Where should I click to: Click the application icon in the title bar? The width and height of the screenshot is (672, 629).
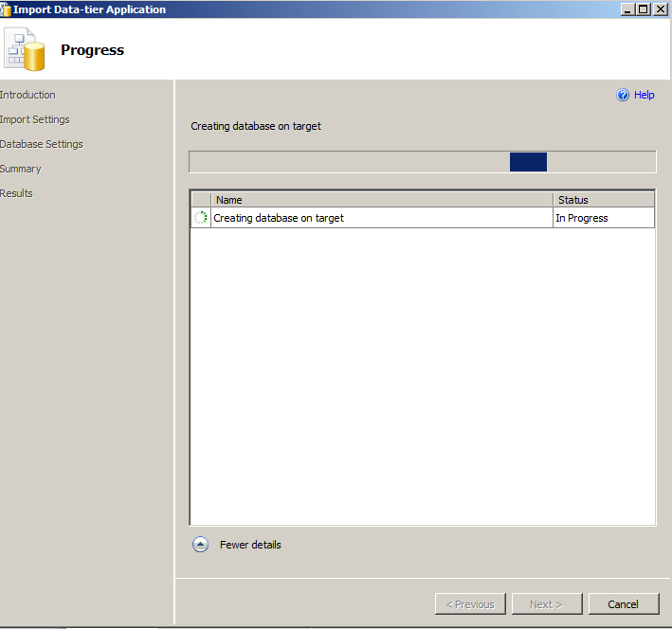tap(6, 9)
